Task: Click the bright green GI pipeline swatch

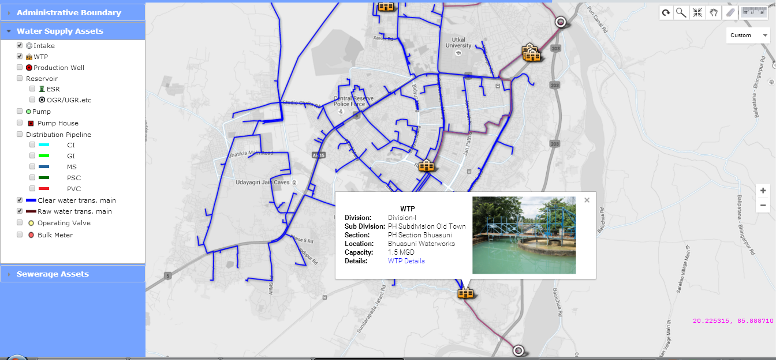Action: point(44,156)
